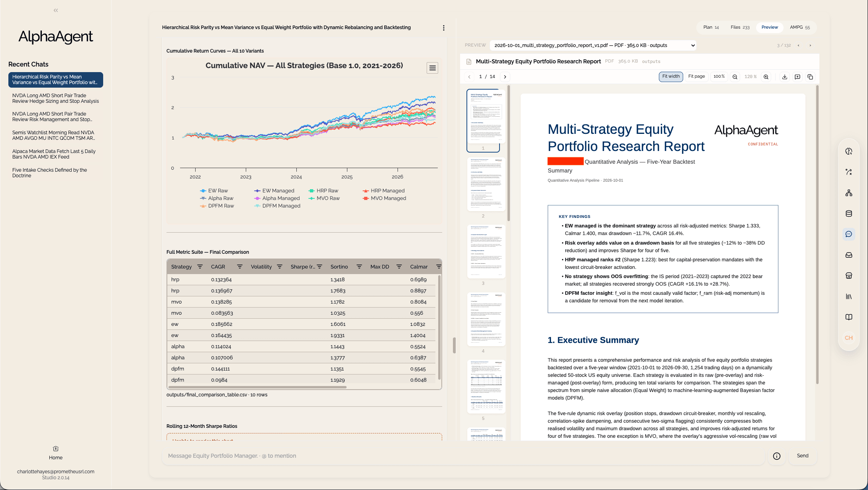Open the database icon in right rail
868x490 pixels.
(x=848, y=214)
